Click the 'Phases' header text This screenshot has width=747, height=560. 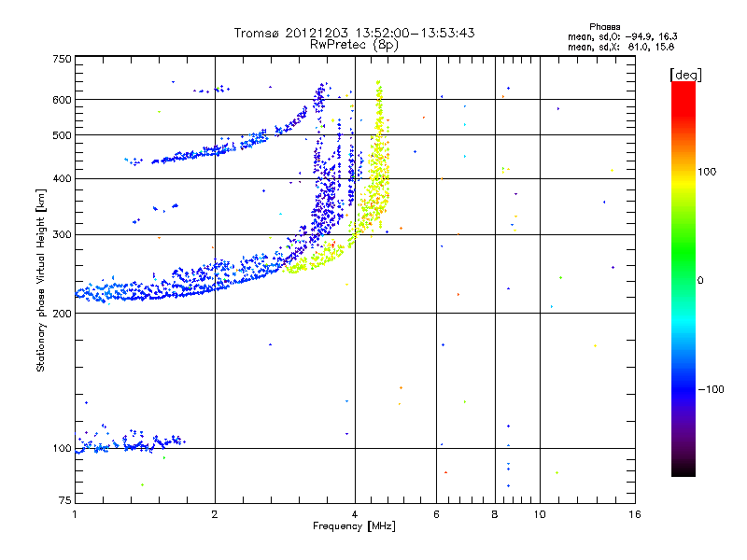coord(604,27)
